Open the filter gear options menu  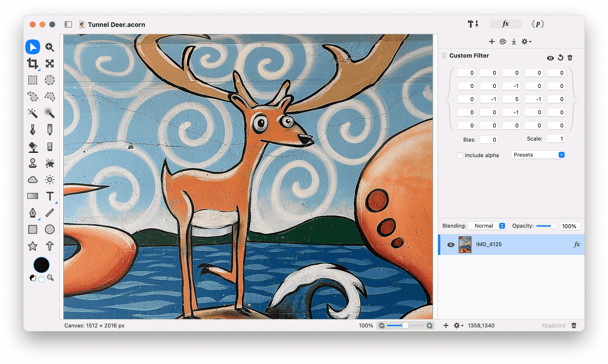tap(526, 42)
